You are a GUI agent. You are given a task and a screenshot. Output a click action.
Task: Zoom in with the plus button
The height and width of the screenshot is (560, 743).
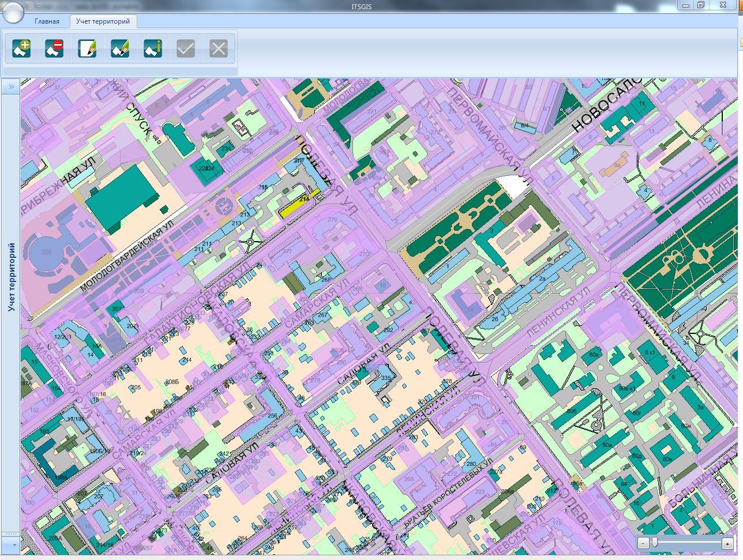click(727, 543)
